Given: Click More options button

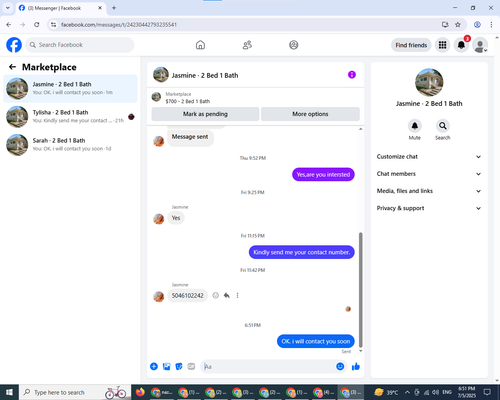Looking at the screenshot, I should 310,114.
